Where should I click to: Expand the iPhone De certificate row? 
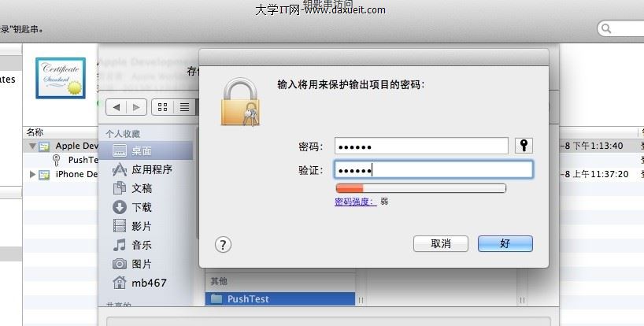click(32, 174)
